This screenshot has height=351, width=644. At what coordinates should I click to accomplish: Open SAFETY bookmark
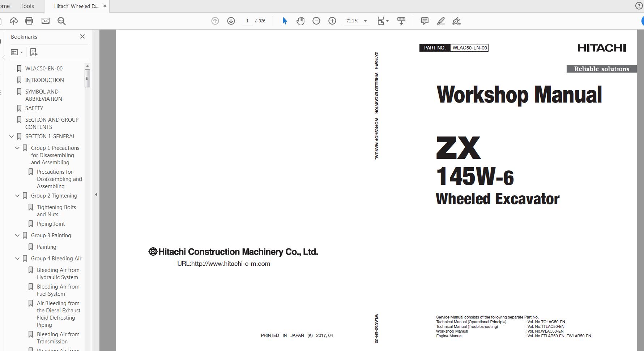[34, 108]
